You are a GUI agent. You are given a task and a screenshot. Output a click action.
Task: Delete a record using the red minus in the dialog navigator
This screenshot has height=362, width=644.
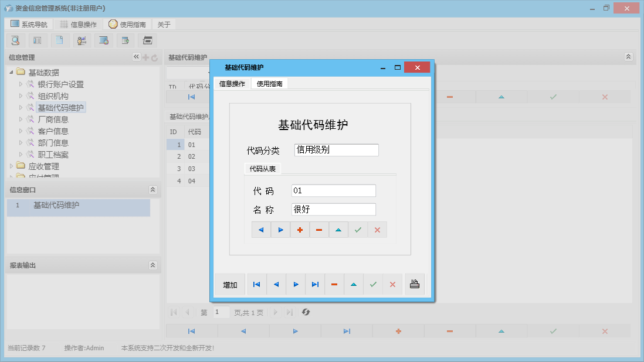[334, 284]
